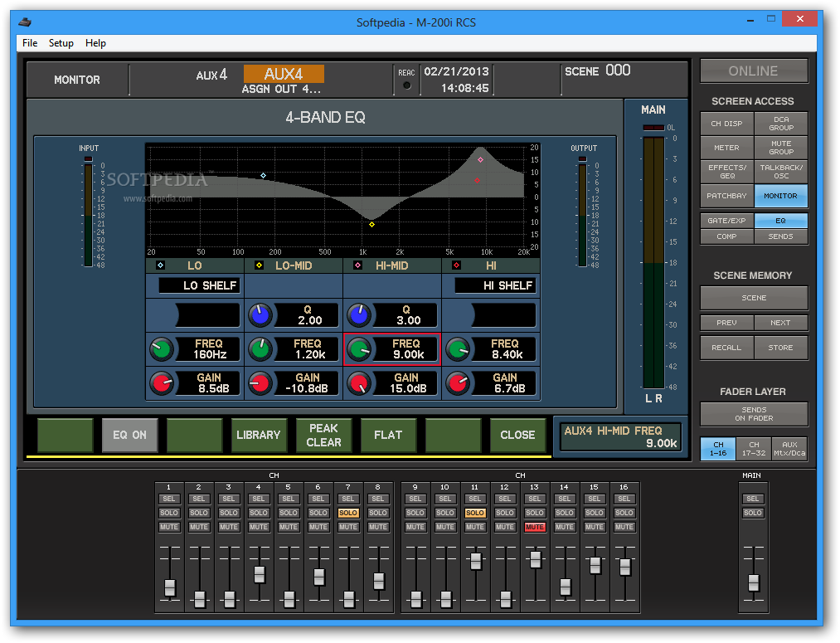Click the yellow LO-MID point on EQ graph

371,225
